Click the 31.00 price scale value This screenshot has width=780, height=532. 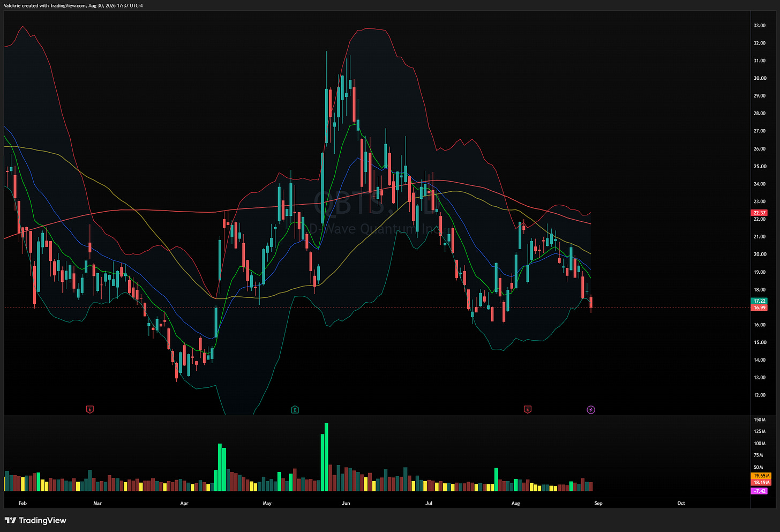[760, 61]
